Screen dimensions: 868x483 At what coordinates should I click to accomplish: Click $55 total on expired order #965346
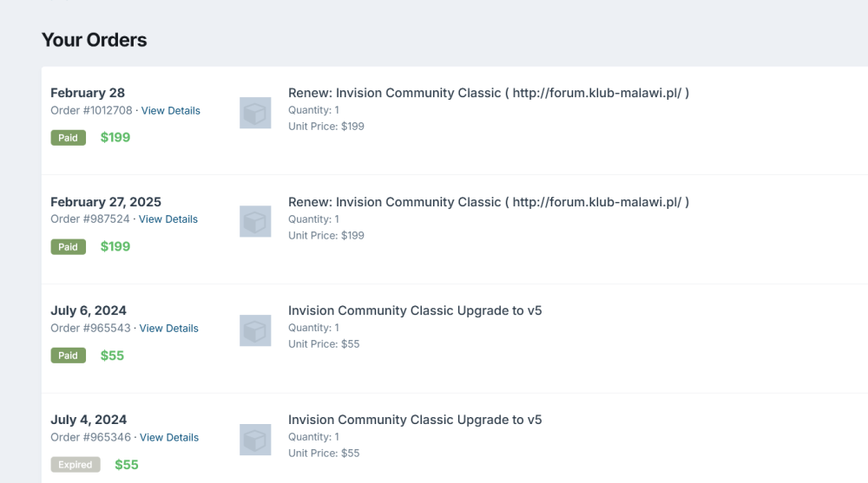coord(126,465)
